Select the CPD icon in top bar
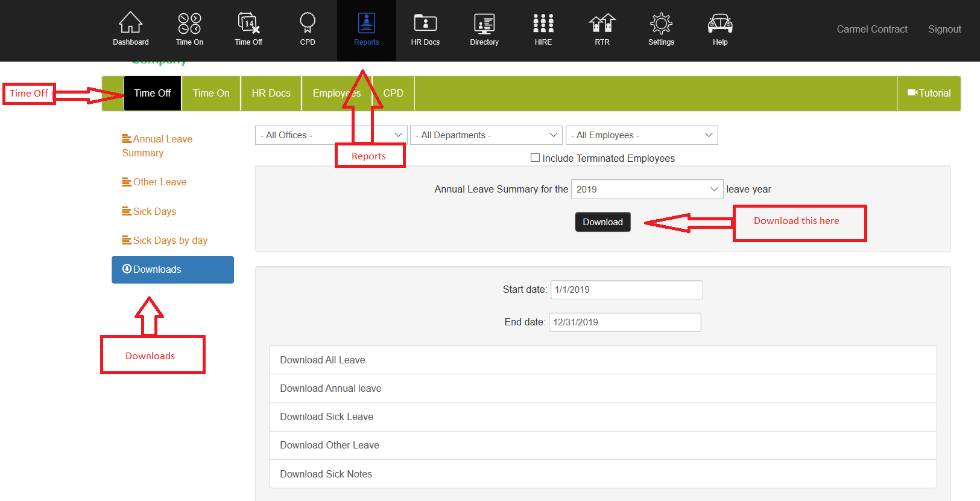This screenshot has height=501, width=980. tap(308, 24)
